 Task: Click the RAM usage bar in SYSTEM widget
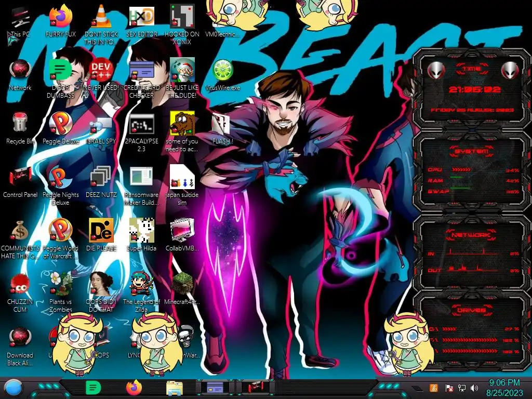[456, 177]
